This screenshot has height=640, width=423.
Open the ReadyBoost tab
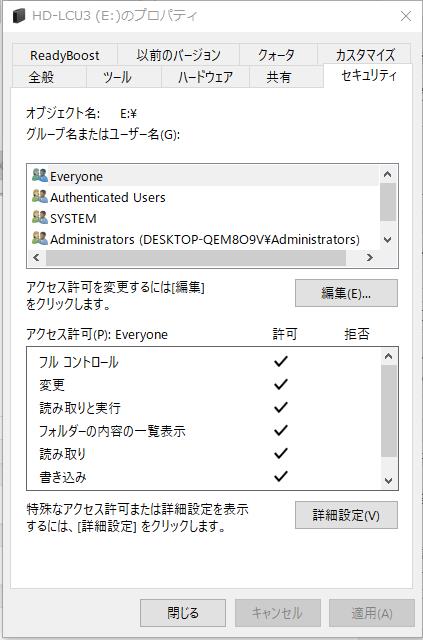[x=65, y=55]
